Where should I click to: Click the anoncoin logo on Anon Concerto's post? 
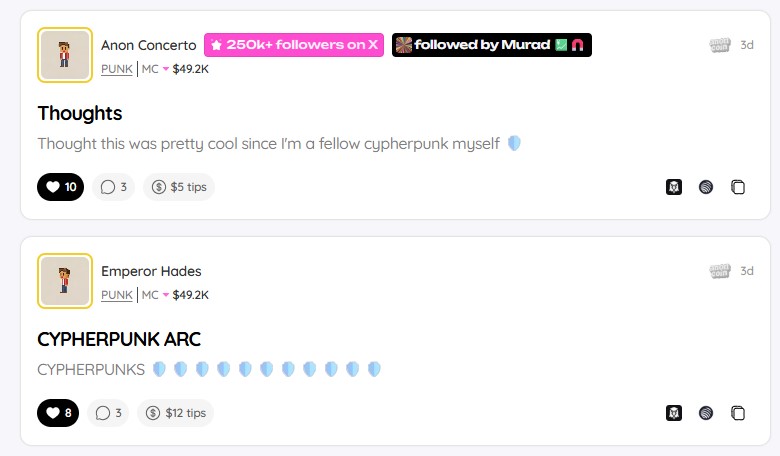coord(720,45)
